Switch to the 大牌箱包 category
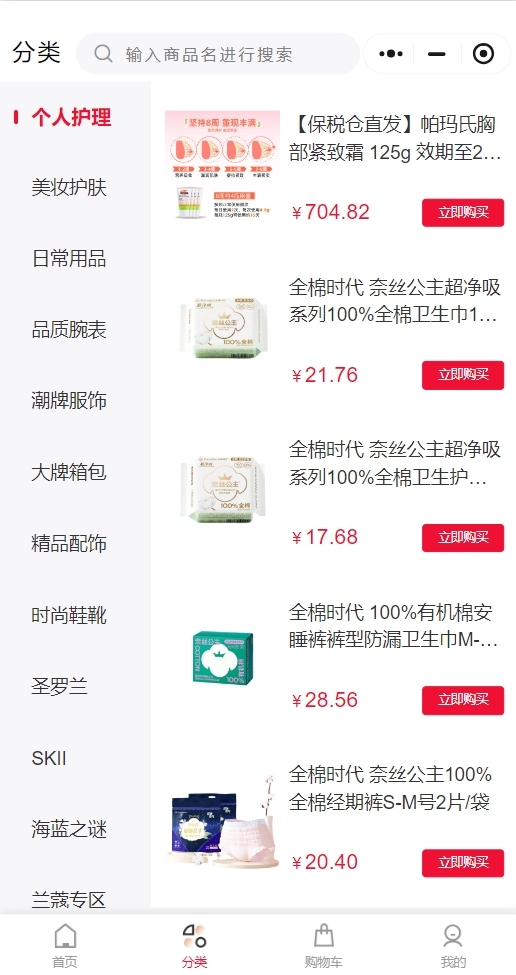This screenshot has width=516, height=975. pos(69,473)
